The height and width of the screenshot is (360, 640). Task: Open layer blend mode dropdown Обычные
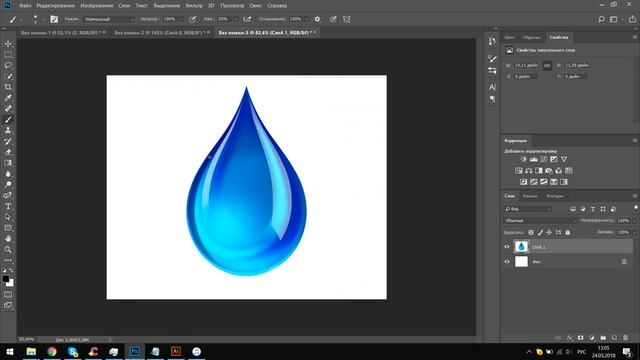pos(540,220)
